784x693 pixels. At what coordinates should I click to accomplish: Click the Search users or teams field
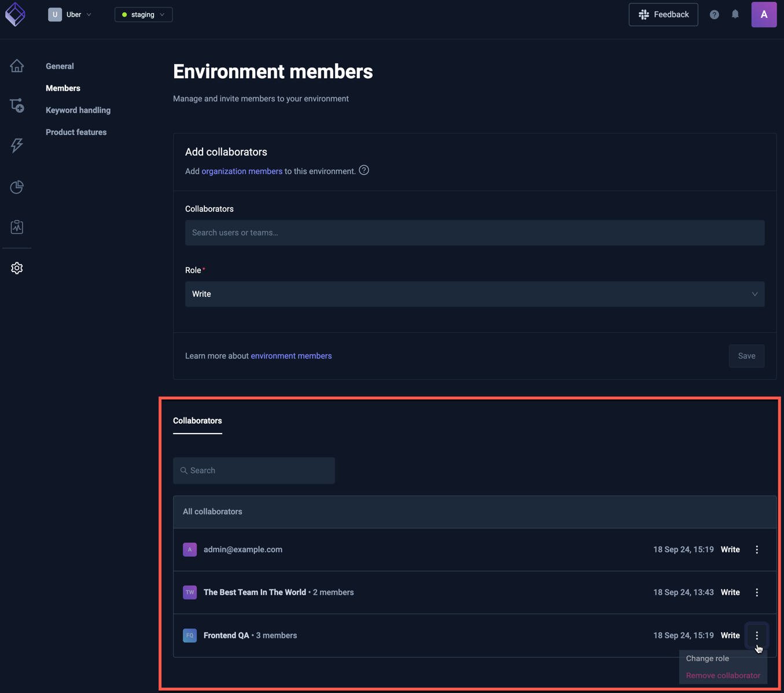coord(474,233)
